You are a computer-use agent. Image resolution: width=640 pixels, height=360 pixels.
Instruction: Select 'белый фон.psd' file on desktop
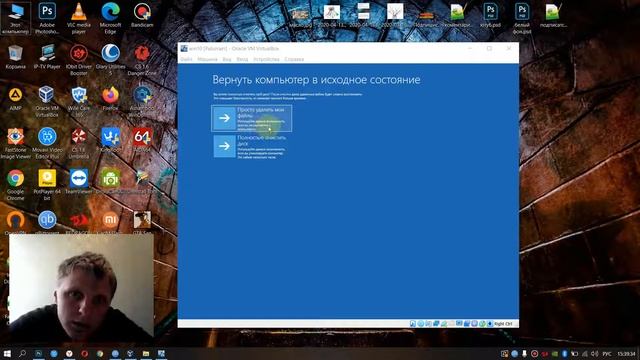(522, 18)
